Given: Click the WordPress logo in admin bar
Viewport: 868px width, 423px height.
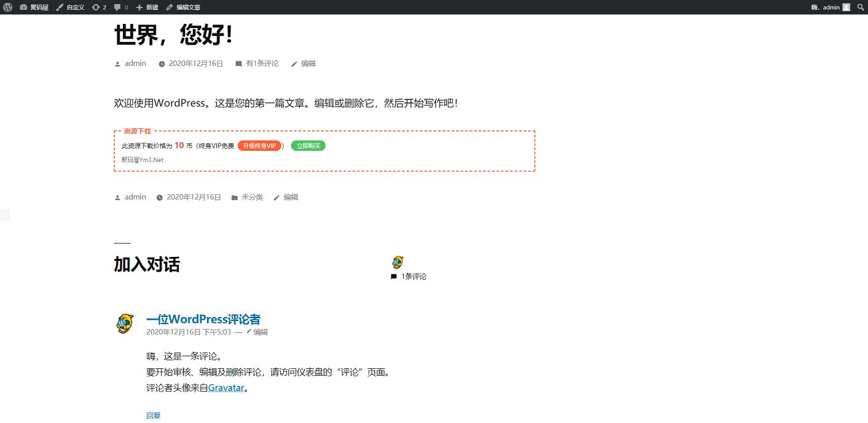Looking at the screenshot, I should (x=7, y=7).
